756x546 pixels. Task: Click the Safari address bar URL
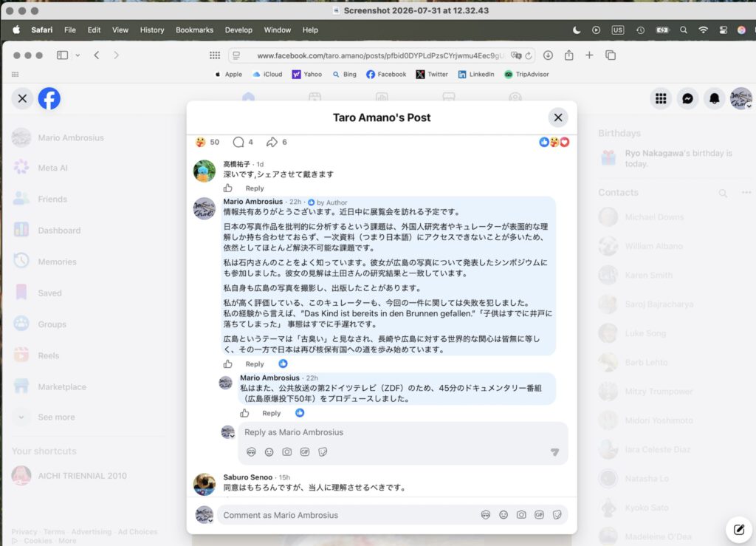click(x=380, y=55)
